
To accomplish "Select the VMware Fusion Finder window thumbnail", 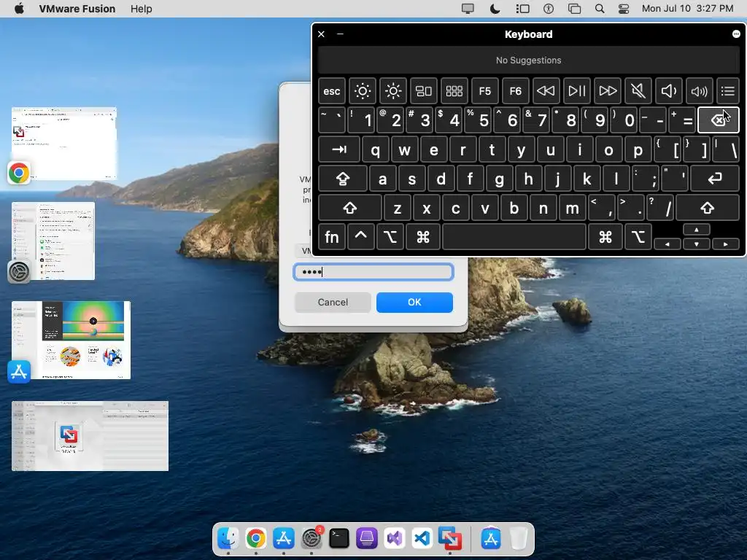I will [90, 436].
